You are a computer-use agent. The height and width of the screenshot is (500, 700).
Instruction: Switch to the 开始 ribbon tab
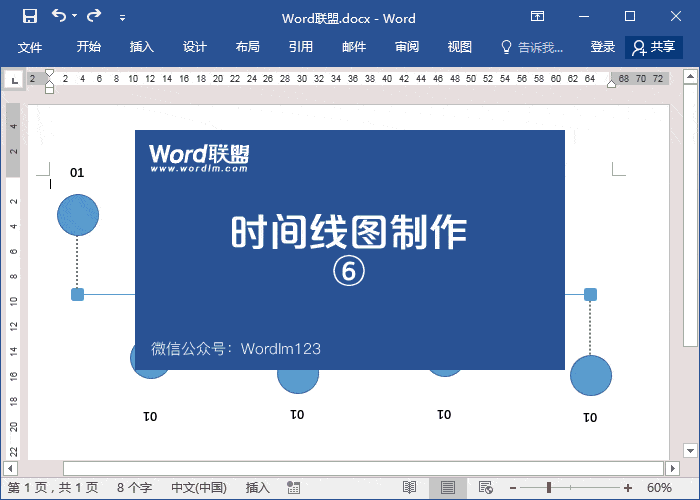[88, 47]
